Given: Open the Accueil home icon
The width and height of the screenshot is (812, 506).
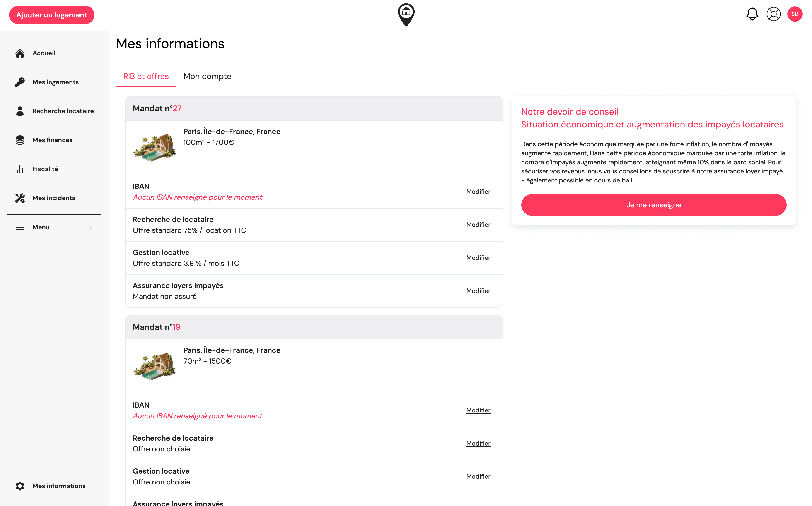Looking at the screenshot, I should pyautogui.click(x=20, y=53).
